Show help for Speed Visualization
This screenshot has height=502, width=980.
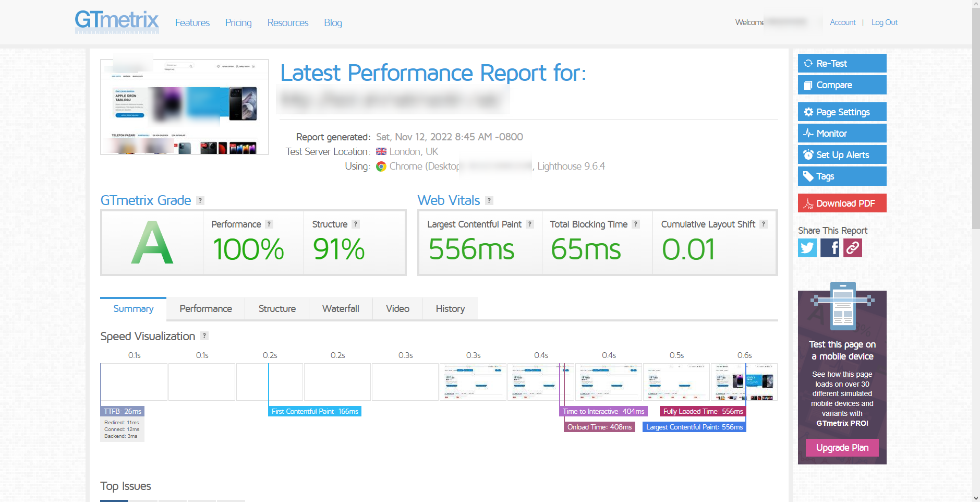coord(204,336)
